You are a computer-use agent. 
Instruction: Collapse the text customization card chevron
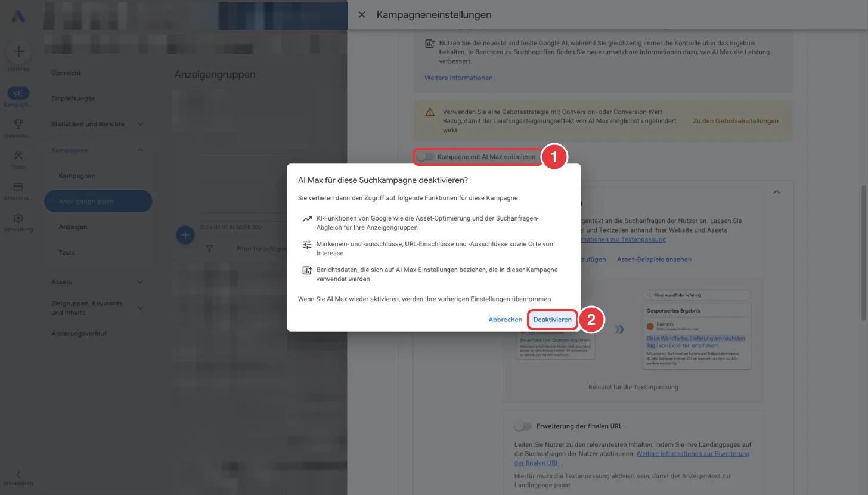click(777, 192)
